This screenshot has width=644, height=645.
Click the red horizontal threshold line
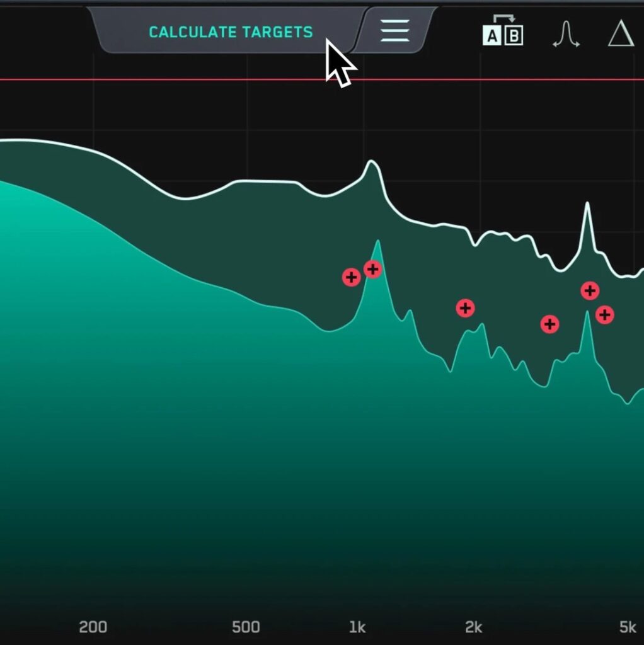189,80
